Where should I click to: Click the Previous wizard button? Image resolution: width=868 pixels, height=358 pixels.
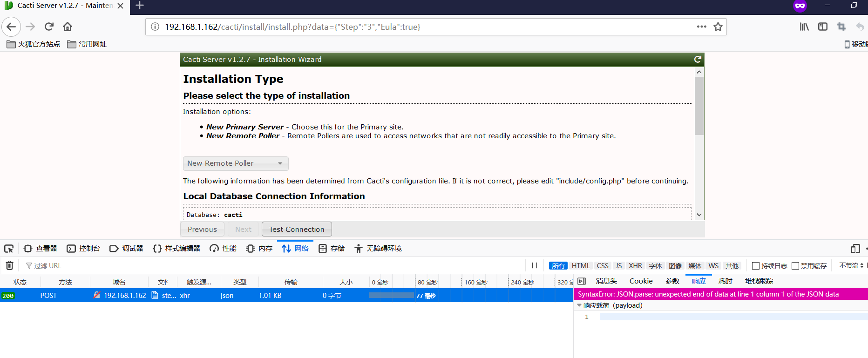(x=202, y=229)
